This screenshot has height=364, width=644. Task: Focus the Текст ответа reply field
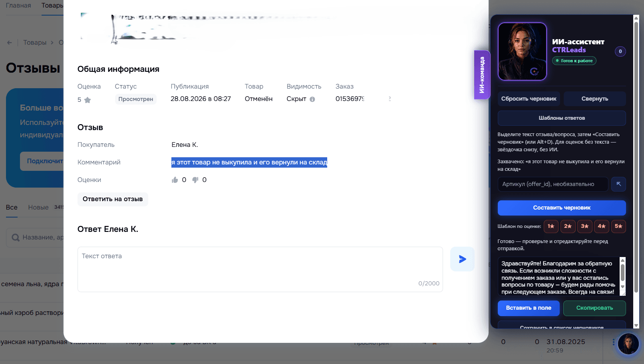coord(260,269)
